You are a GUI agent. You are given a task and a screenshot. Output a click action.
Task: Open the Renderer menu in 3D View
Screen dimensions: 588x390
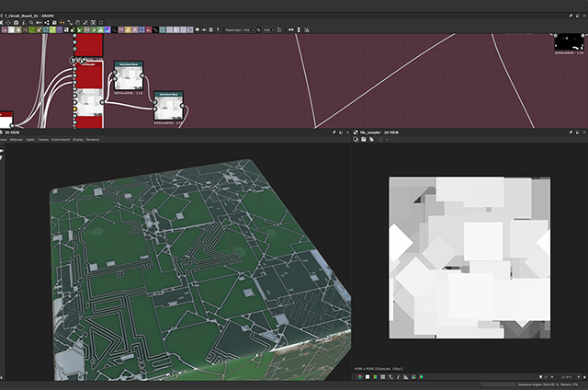(93, 139)
